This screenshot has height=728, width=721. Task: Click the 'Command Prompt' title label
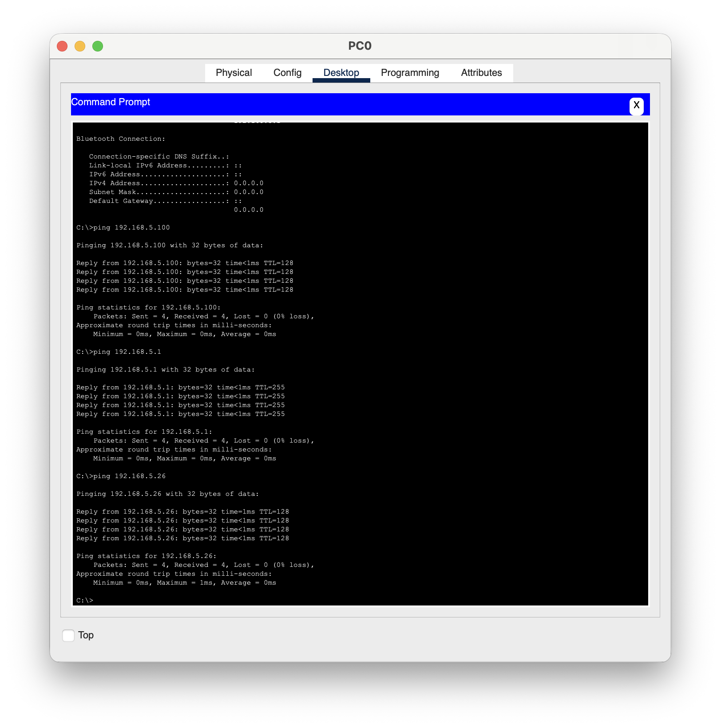tap(111, 102)
